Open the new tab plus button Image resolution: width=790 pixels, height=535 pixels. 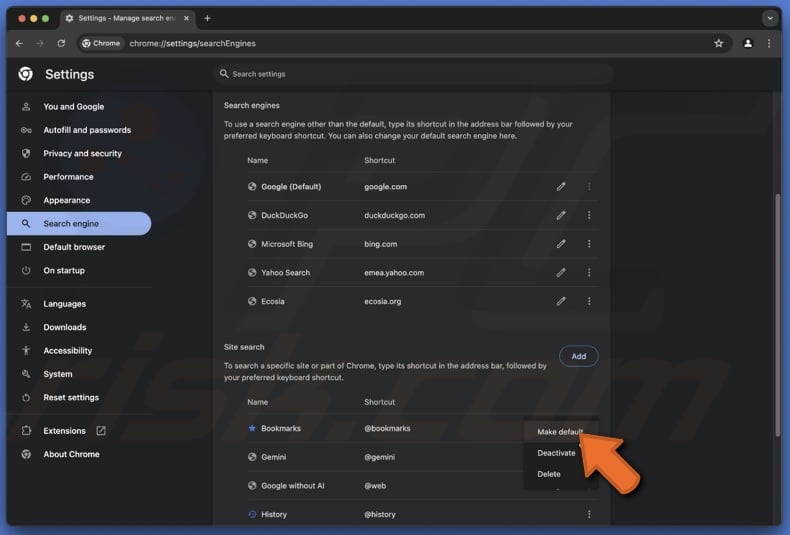(x=207, y=18)
